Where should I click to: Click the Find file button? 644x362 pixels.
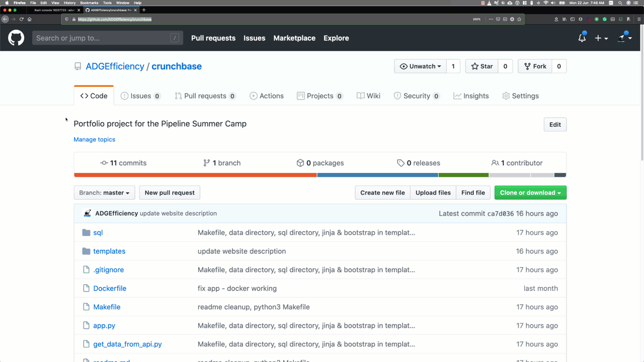[473, 193]
